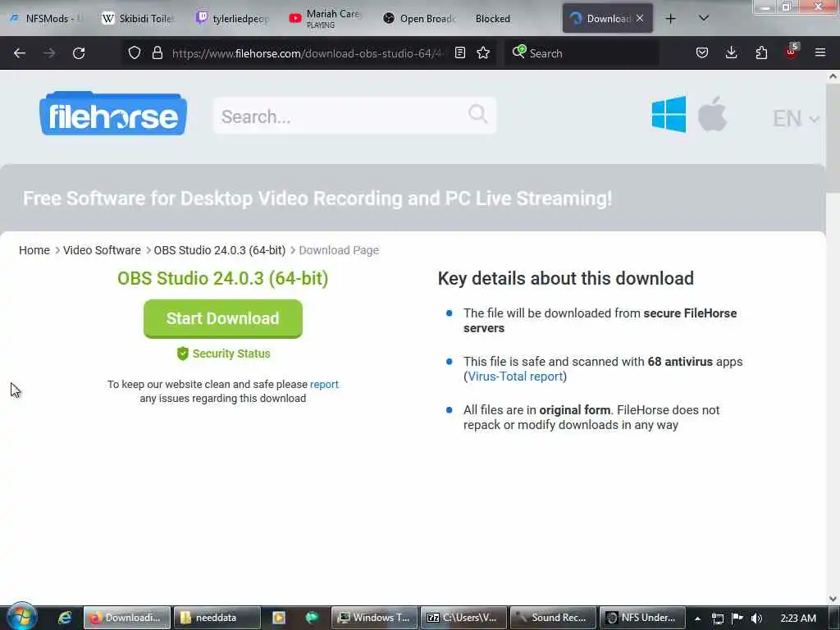Launch Internet Explorer from the taskbar

pos(65,618)
